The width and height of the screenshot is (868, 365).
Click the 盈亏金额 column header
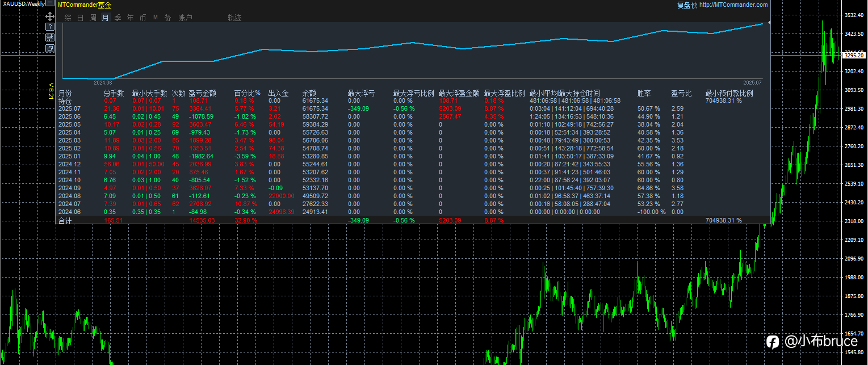click(203, 93)
